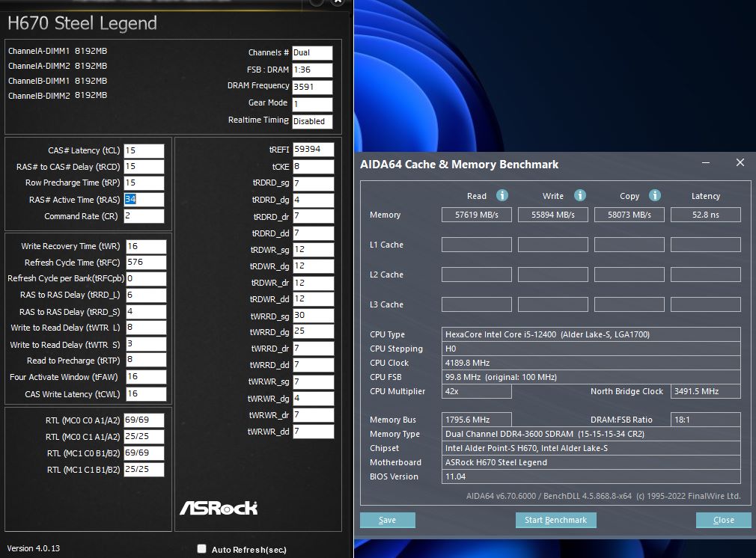Click Memory Latency result 52.8 ns
The width and height of the screenshot is (756, 558).
click(x=705, y=215)
